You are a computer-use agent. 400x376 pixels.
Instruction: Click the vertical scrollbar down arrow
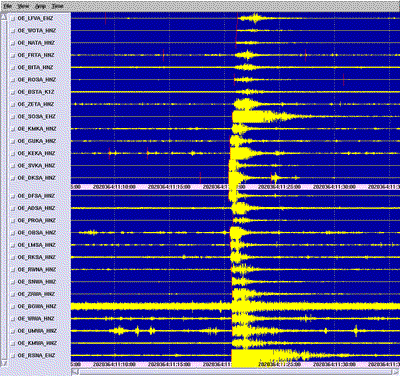4,363
